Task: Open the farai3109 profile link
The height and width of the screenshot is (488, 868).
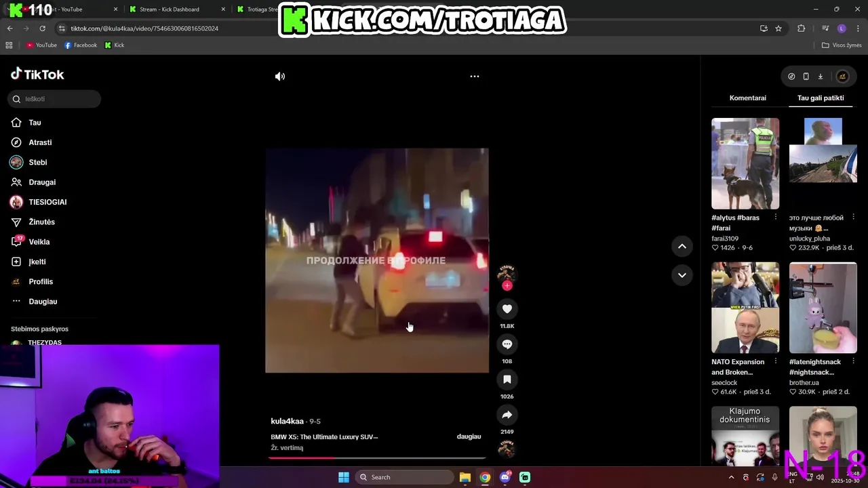Action: pyautogui.click(x=725, y=239)
